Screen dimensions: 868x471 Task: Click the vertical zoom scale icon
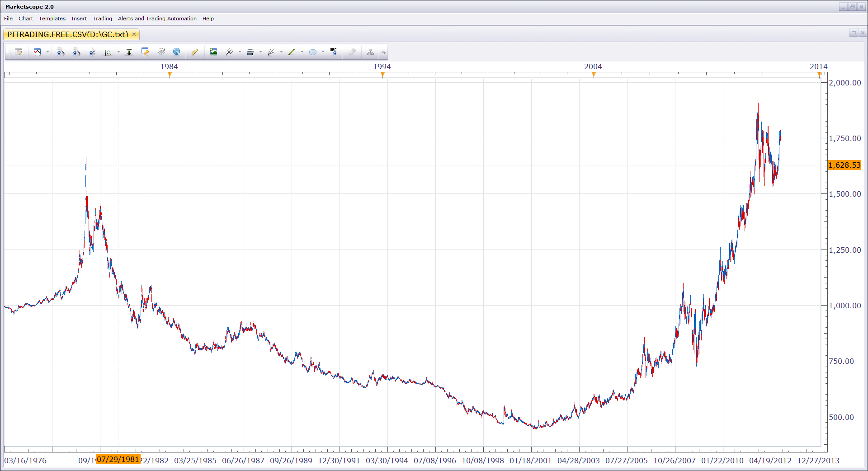[108, 52]
